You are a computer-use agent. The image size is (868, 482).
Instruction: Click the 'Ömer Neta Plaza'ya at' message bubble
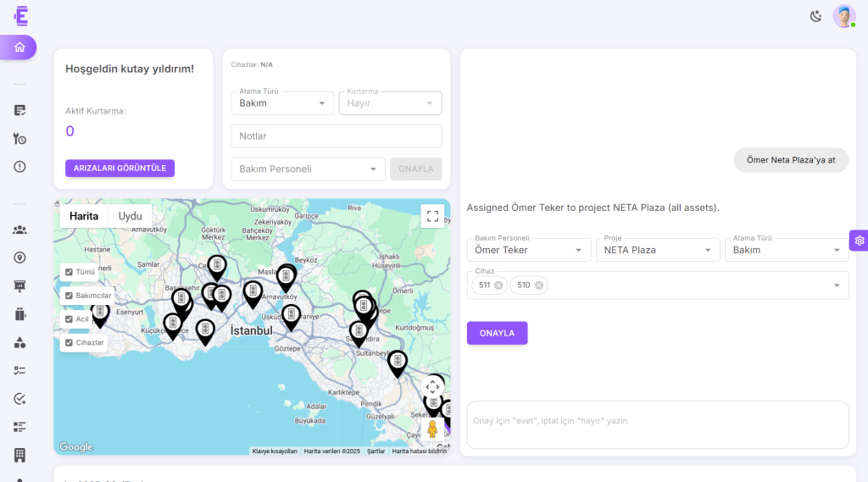coord(791,160)
